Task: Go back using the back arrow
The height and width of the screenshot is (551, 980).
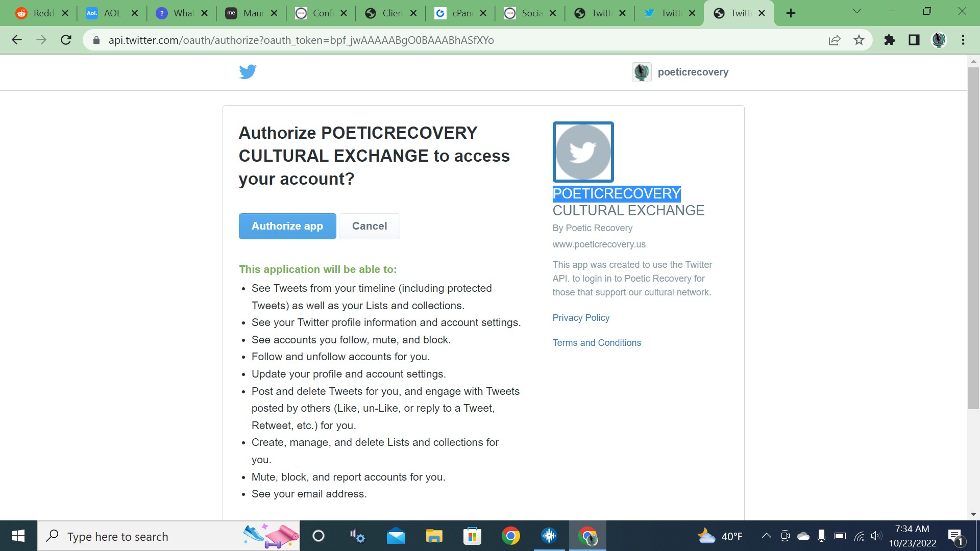Action: 17,40
